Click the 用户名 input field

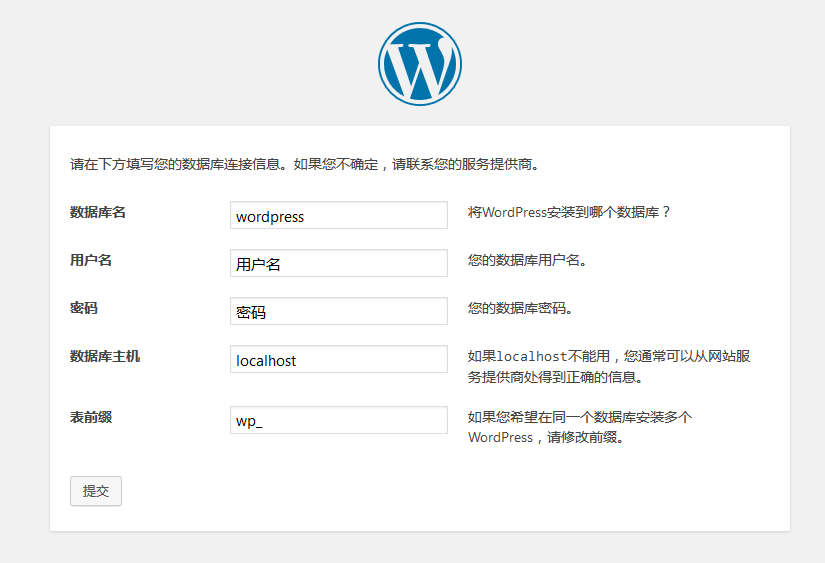339,263
